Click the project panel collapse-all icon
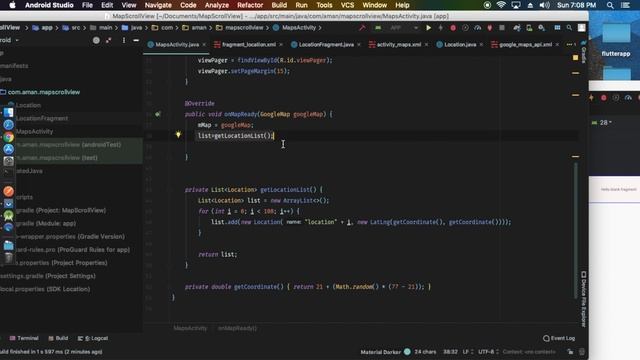640x360 pixels. [x=109, y=40]
